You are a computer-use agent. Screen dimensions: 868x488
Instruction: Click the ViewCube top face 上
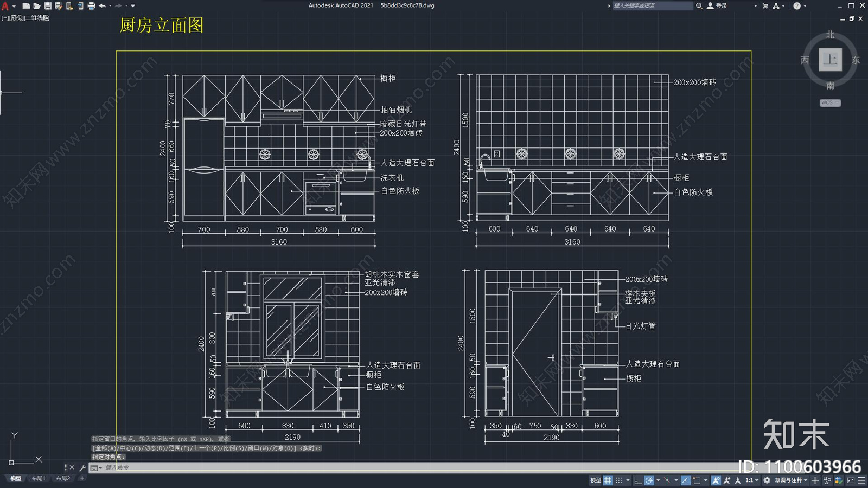[x=830, y=60]
